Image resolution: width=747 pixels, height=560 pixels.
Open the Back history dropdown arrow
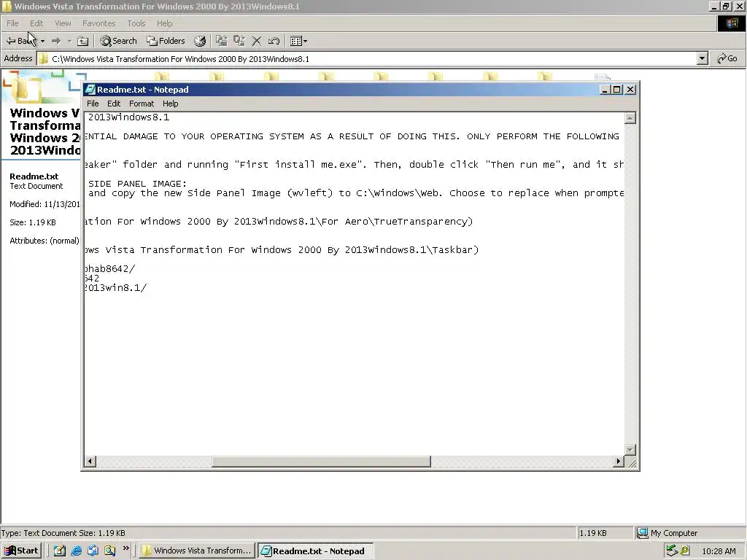[42, 41]
